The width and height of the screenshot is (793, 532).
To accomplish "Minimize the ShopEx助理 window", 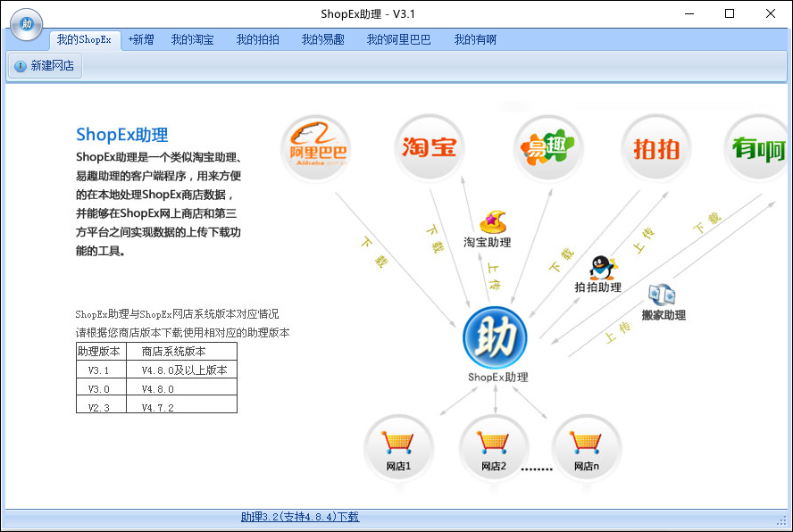I will click(x=689, y=13).
